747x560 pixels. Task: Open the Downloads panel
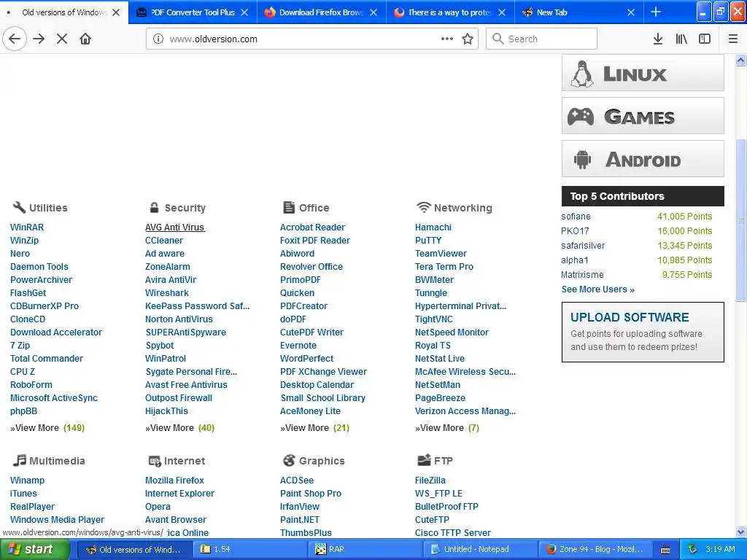[657, 39]
